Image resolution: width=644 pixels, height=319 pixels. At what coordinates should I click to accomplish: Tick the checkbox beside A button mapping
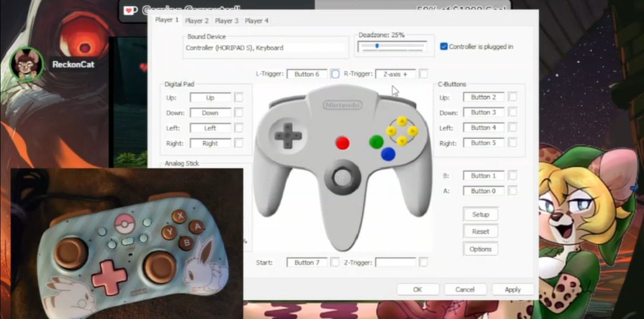point(513,191)
